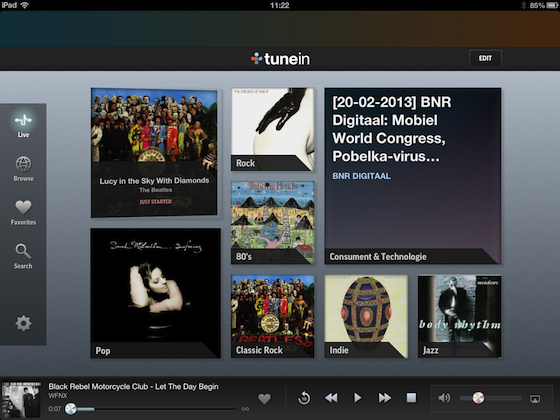Click the rewind button
560x420 pixels.
pyautogui.click(x=331, y=398)
